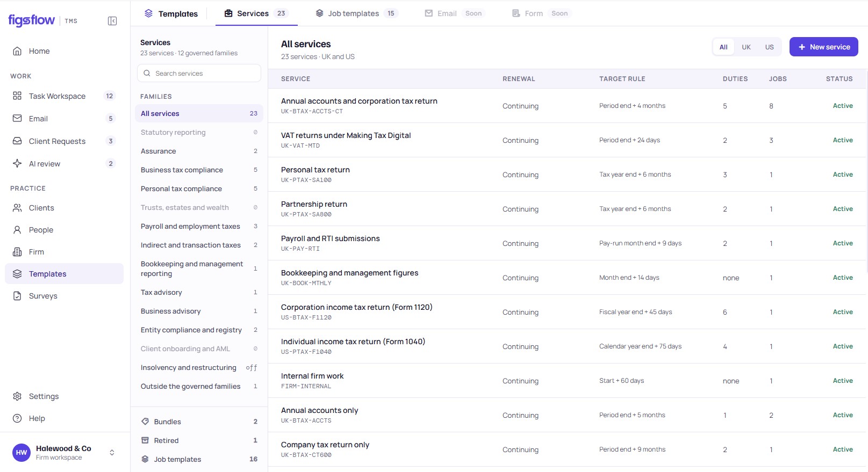Sort by the SERVICE column header
Image resolution: width=868 pixels, height=472 pixels.
point(296,79)
